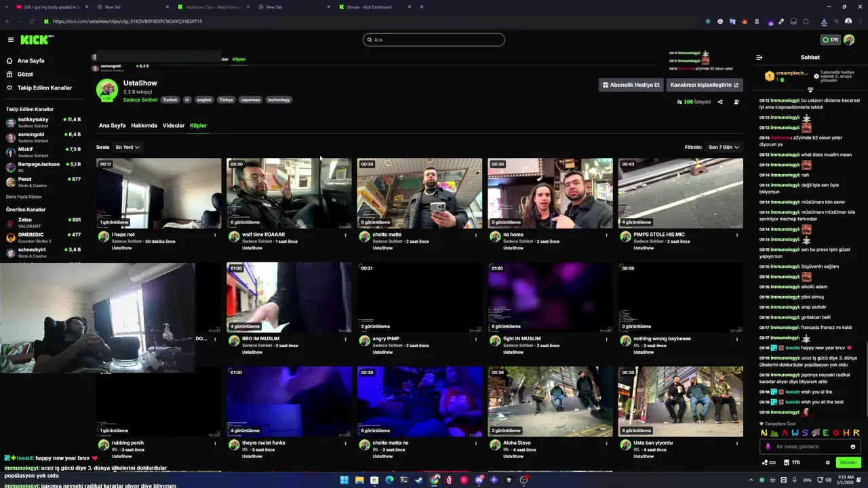Open 'PIMPS STOLE HIS MIC' clip thumbnail

tap(680, 193)
